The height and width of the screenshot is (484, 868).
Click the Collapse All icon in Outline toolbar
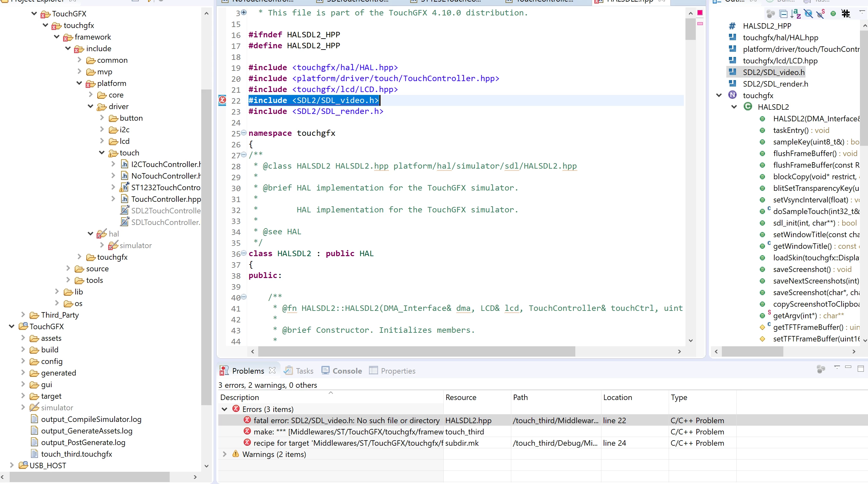click(x=783, y=14)
